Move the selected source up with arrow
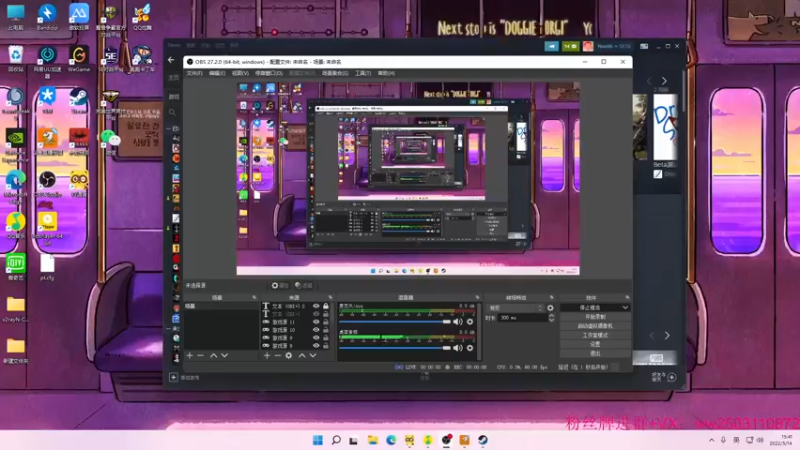The width and height of the screenshot is (800, 450). click(x=302, y=355)
